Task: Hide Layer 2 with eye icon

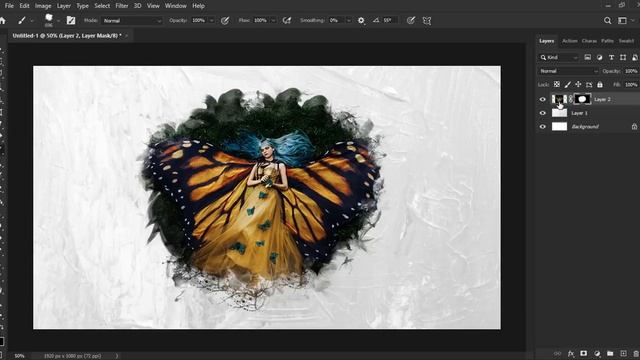Action: click(542, 99)
